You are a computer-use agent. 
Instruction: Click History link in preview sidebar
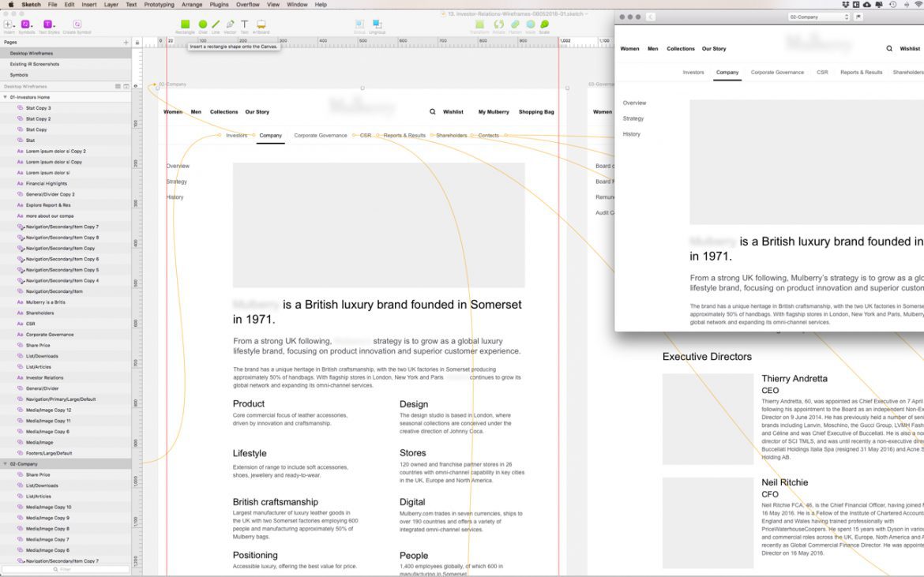[631, 134]
